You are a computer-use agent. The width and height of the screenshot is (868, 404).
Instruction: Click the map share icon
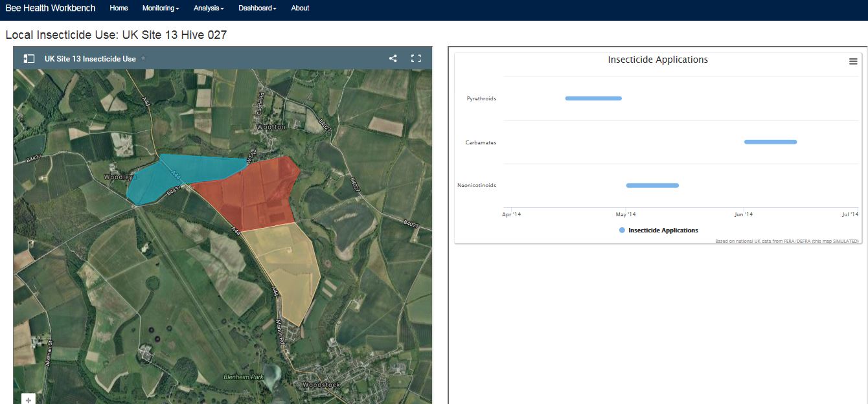(x=393, y=58)
